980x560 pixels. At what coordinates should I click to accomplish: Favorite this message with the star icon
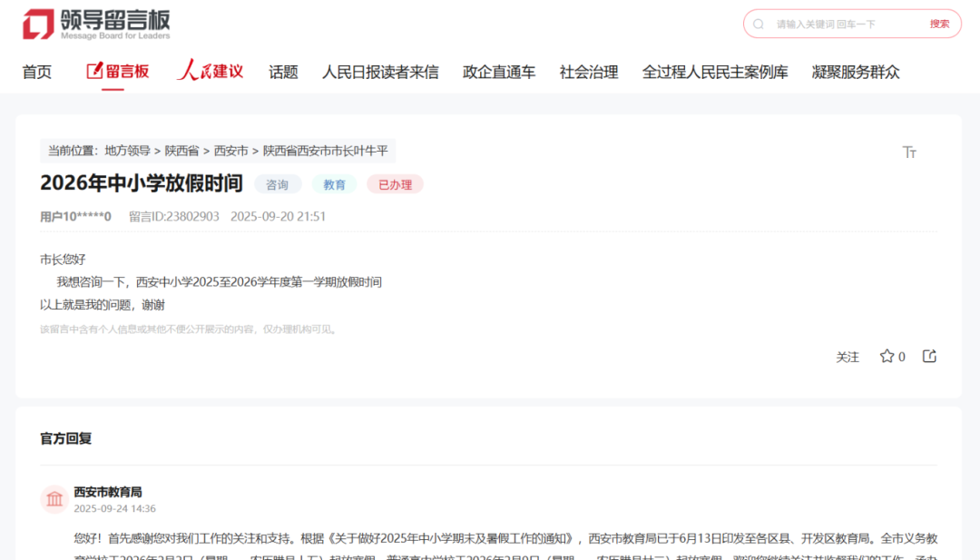(887, 357)
